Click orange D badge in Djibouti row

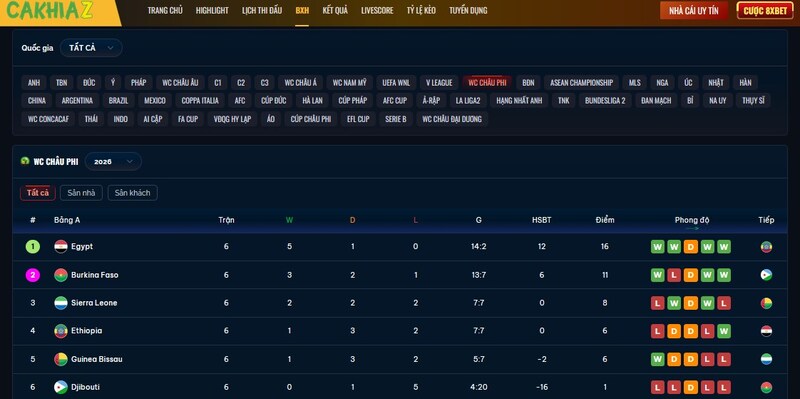coord(691,387)
